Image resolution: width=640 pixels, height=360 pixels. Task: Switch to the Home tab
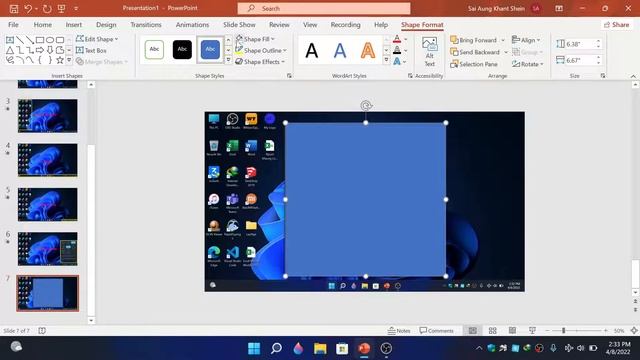(42, 25)
